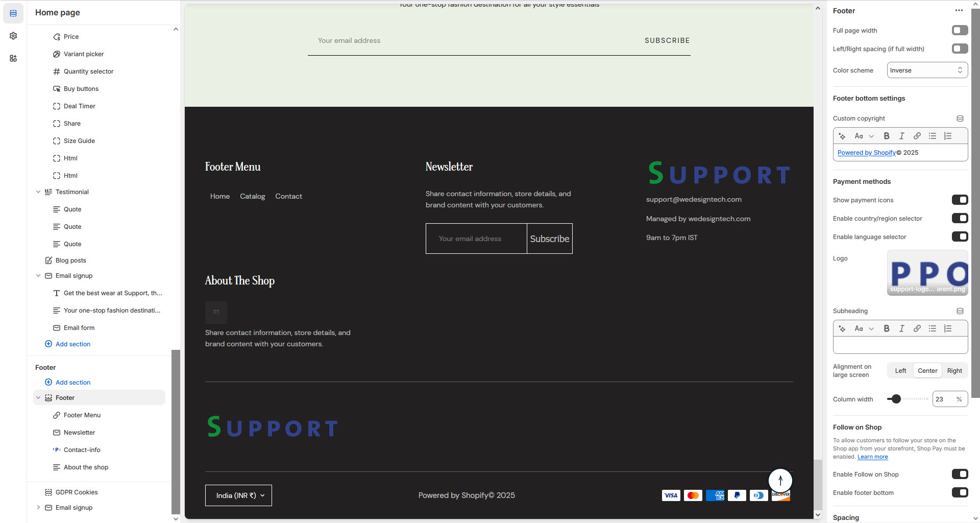Click Add section under Footer heading

click(x=72, y=383)
